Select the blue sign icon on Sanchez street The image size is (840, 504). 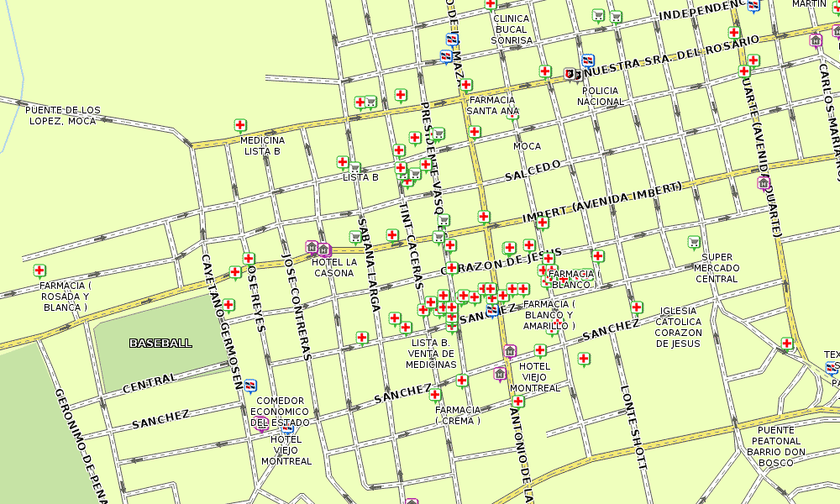click(x=250, y=386)
